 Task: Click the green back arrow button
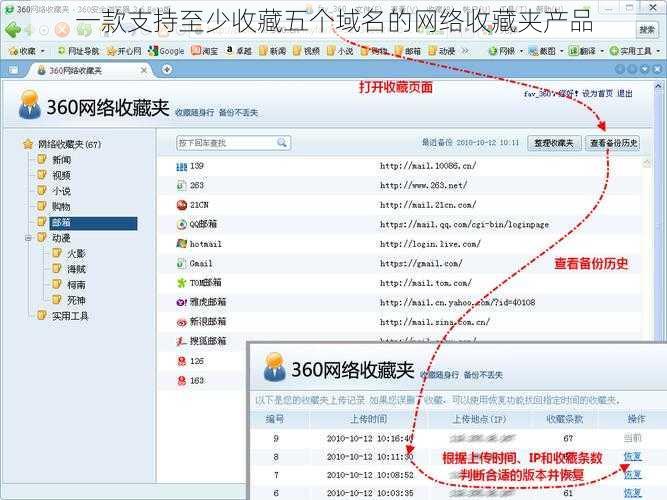[x=13, y=30]
